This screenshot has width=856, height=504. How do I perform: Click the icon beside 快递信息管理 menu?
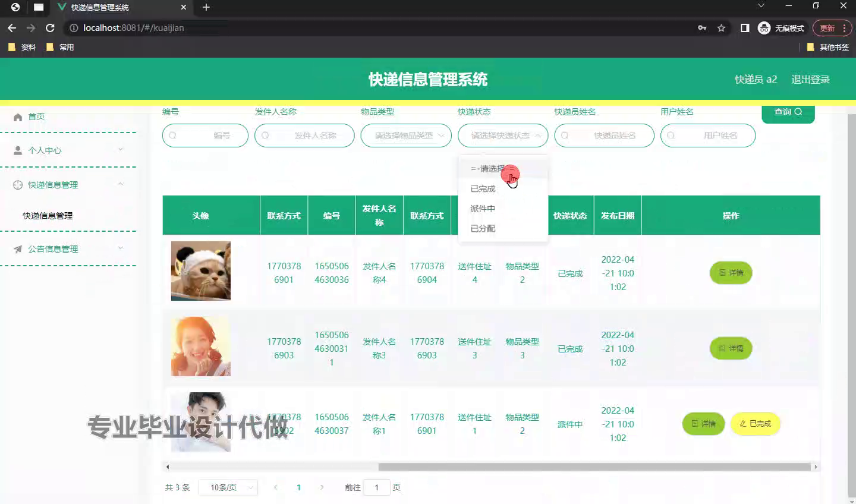pos(18,185)
